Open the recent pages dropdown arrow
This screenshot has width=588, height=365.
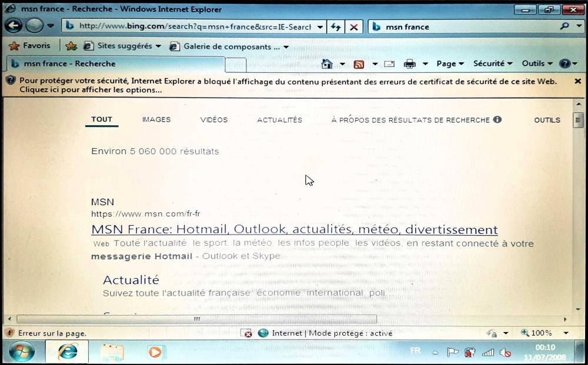51,26
